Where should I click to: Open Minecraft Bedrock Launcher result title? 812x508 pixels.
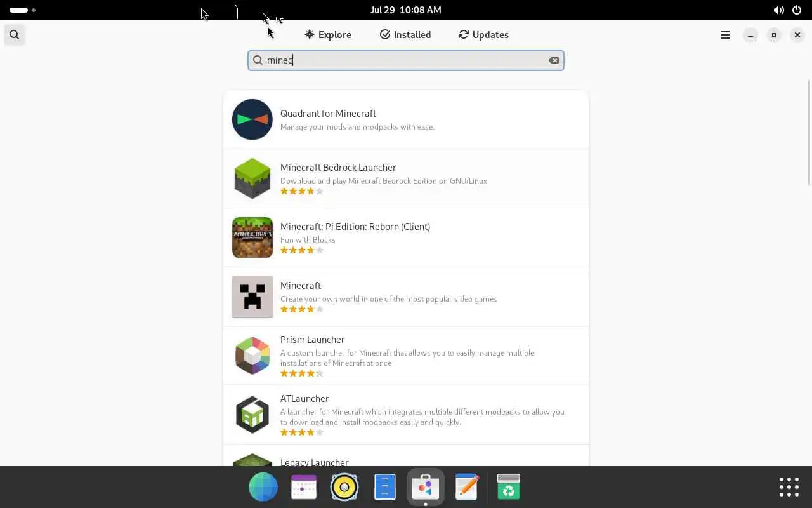[338, 168]
